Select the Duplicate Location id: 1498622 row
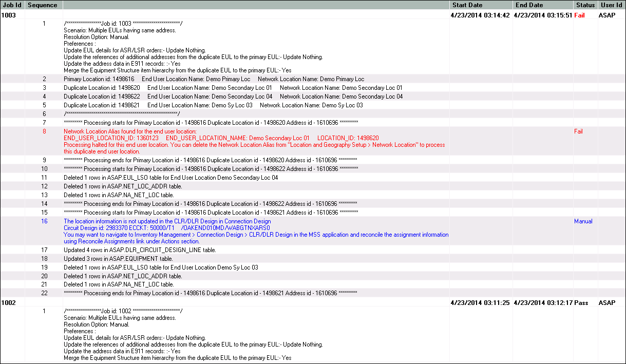This screenshot has width=626, height=364. tap(313, 97)
